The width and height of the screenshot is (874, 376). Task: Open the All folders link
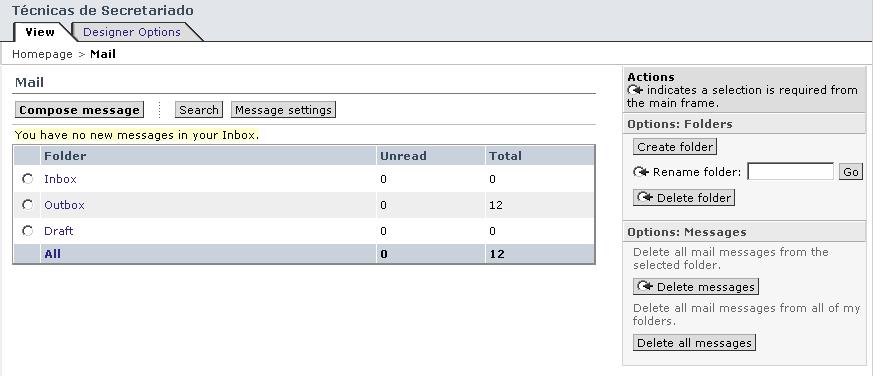click(x=52, y=254)
